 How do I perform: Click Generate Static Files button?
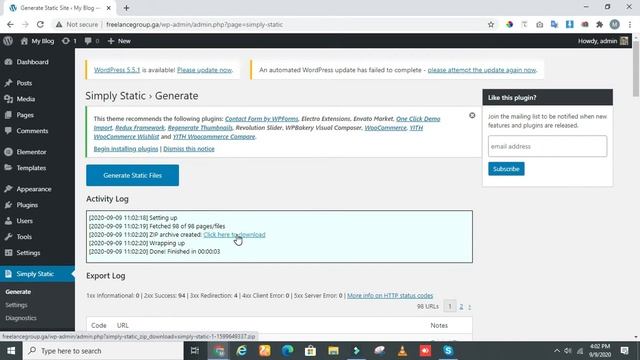point(132,175)
